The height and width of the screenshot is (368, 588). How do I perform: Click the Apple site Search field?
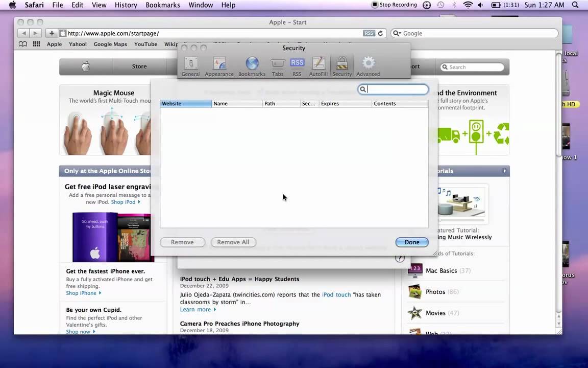pyautogui.click(x=472, y=67)
